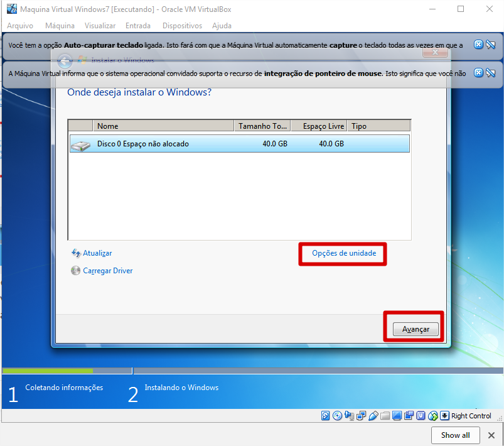Dismiss the mouse pointer integration notification
Screen dimensions: 504x446
coord(478,73)
